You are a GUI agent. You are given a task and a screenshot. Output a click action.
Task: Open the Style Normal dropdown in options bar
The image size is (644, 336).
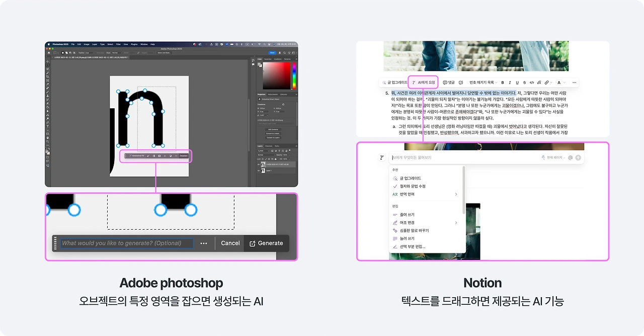(116, 53)
